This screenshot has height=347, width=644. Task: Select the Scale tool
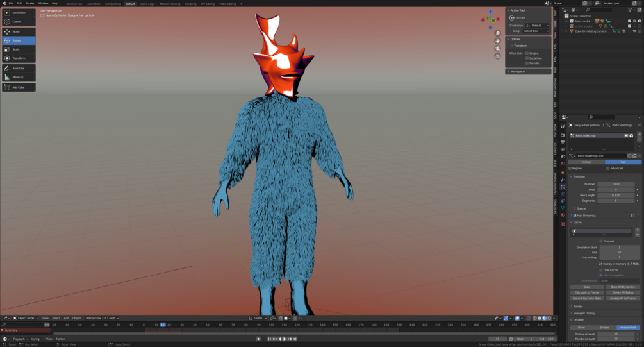(19, 49)
